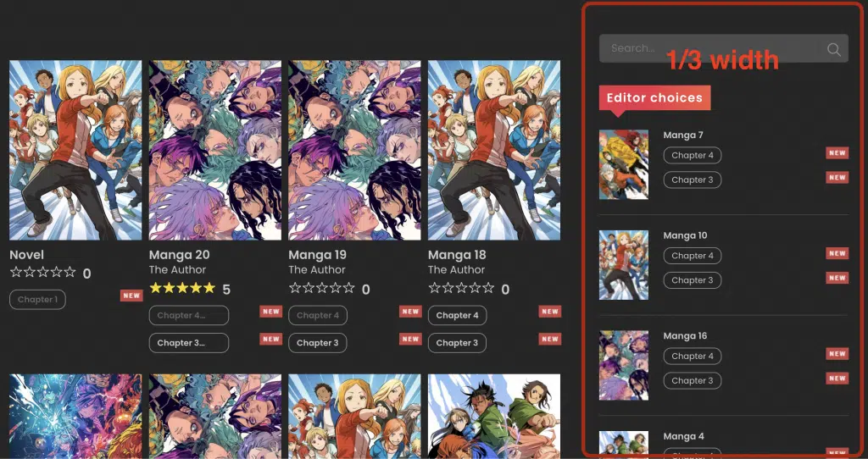The height and width of the screenshot is (459, 868).
Task: Click the Editor choices heading
Action: tap(655, 98)
